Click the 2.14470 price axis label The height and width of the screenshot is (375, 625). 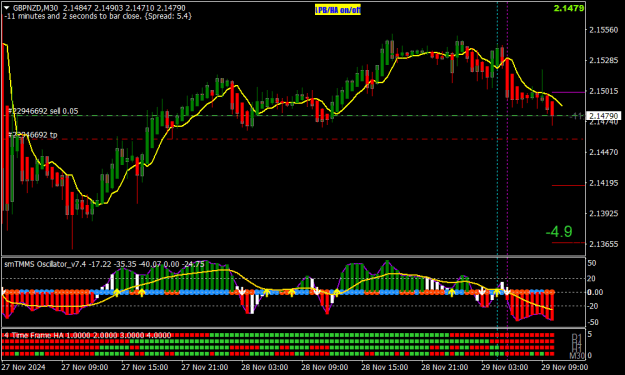pos(603,152)
